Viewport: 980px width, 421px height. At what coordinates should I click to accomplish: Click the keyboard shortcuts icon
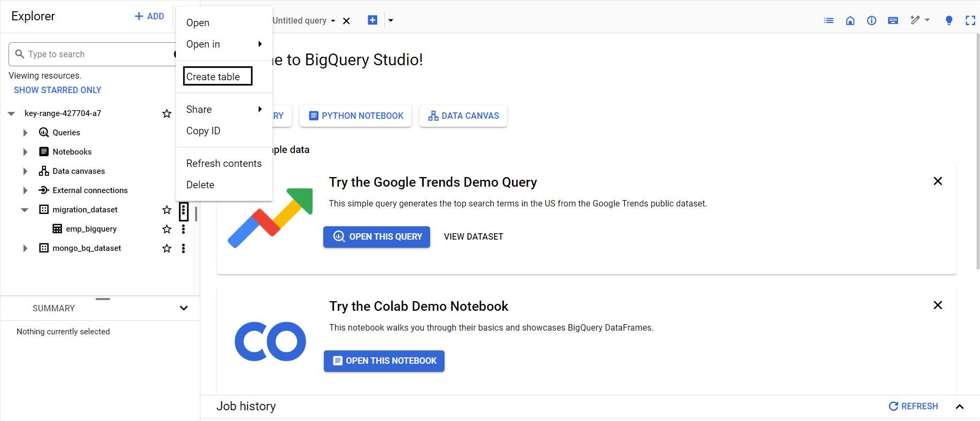tap(893, 20)
